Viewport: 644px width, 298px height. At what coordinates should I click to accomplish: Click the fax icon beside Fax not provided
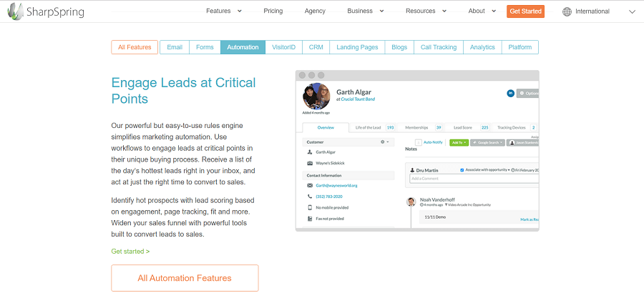point(310,219)
